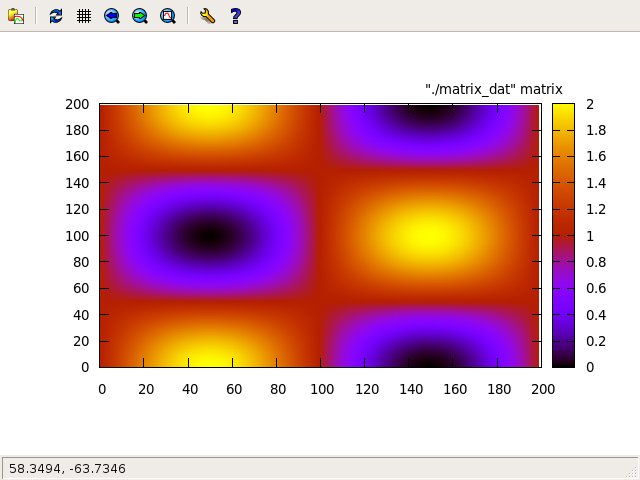The image size is (640, 480).
Task: Click the y-axis label 40
Action: click(x=81, y=315)
